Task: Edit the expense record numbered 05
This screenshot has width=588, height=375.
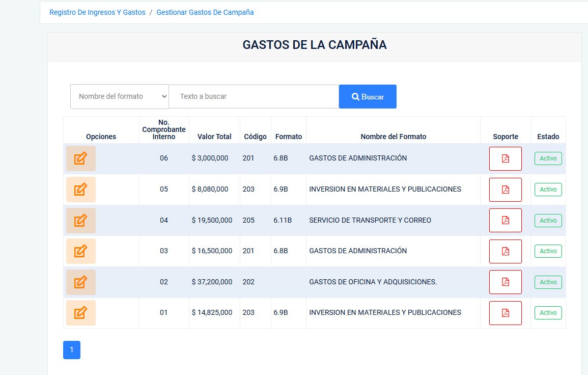Action: point(81,190)
